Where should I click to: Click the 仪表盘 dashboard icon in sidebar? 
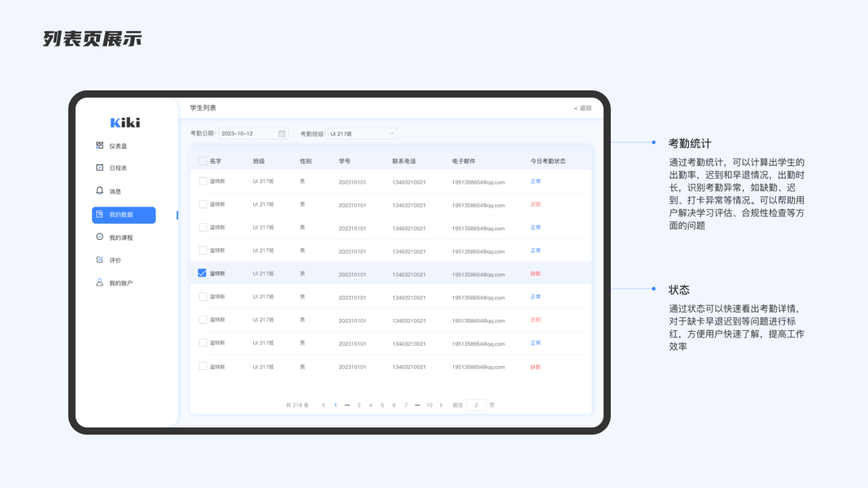pos(99,146)
